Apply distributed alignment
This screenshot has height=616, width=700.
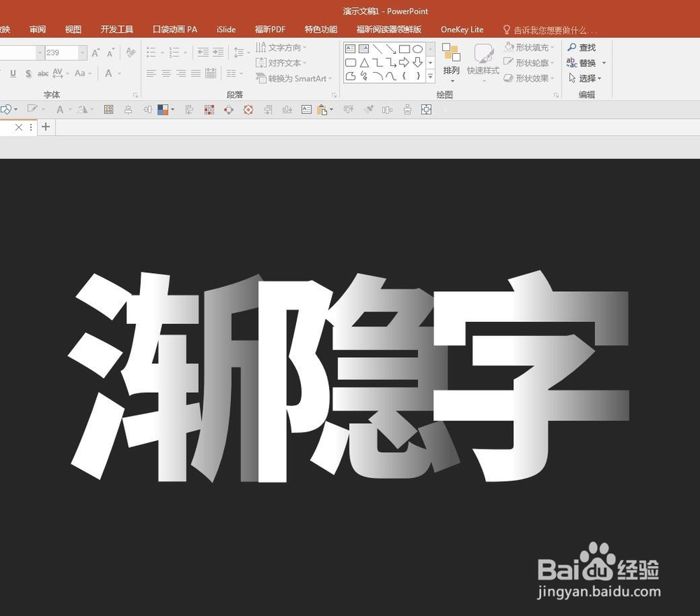pos(211,73)
